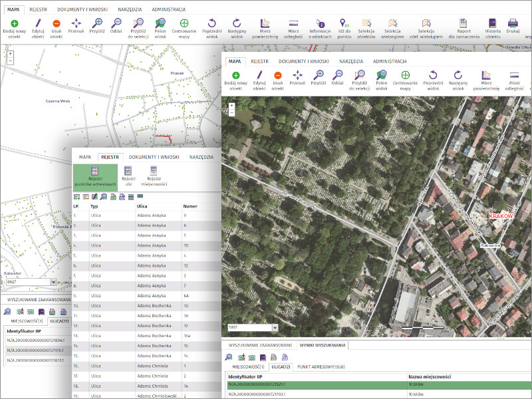Select row 13 Adama Bochenka 16a
Image resolution: width=532 pixels, height=399 pixels.
click(146, 336)
